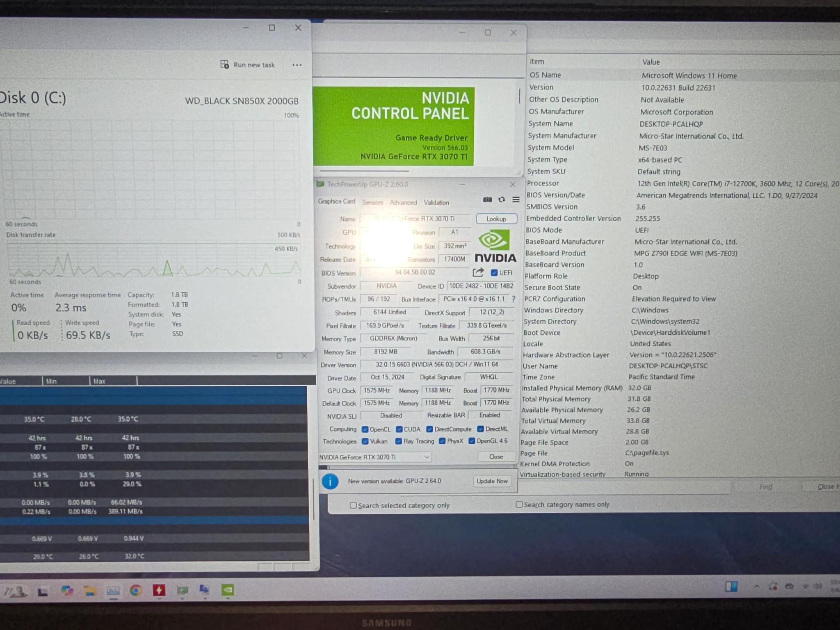This screenshot has width=840, height=630.
Task: Click the Max column header in sensor window
Action: click(113, 381)
